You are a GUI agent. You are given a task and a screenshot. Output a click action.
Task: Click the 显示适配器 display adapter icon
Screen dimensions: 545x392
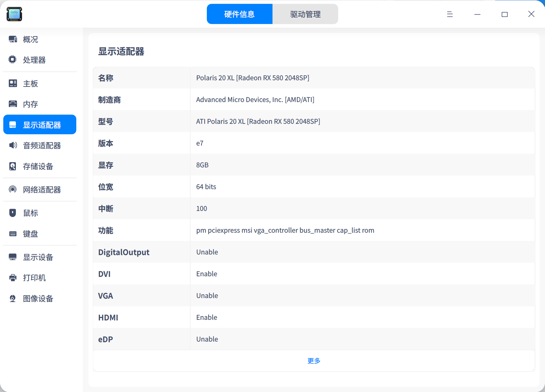13,125
